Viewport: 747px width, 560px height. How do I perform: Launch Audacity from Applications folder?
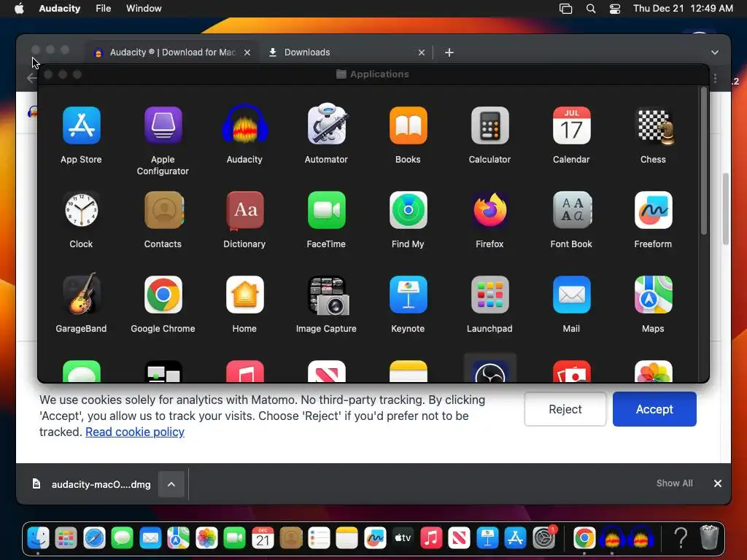coord(245,124)
